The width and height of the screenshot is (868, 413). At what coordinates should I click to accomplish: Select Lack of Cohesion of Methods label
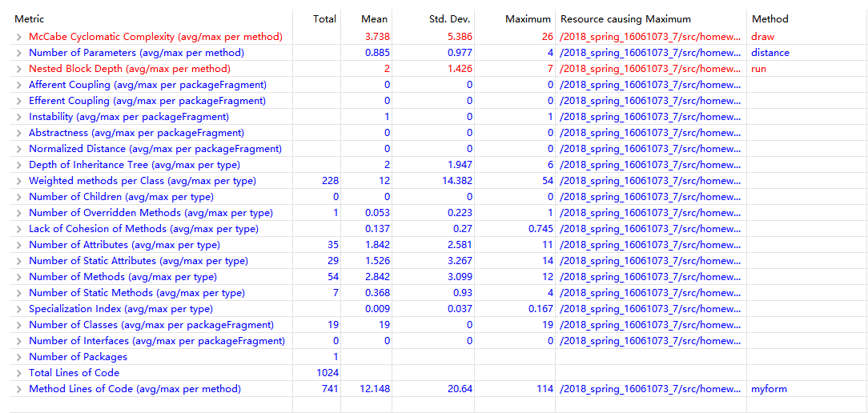tap(144, 229)
